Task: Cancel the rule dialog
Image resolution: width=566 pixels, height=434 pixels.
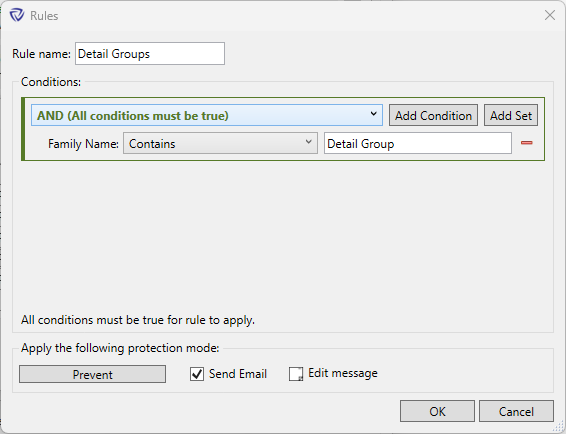Action: (x=516, y=411)
